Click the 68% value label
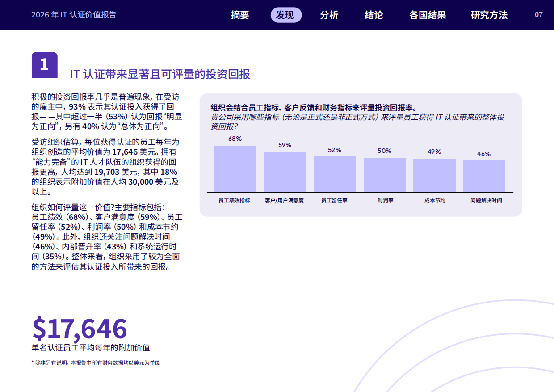Image resolution: width=554 pixels, height=392 pixels. (x=235, y=139)
